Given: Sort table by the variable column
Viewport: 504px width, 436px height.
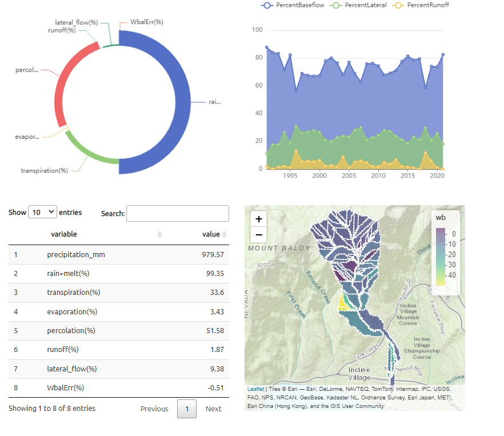Looking at the screenshot, I should [x=159, y=234].
